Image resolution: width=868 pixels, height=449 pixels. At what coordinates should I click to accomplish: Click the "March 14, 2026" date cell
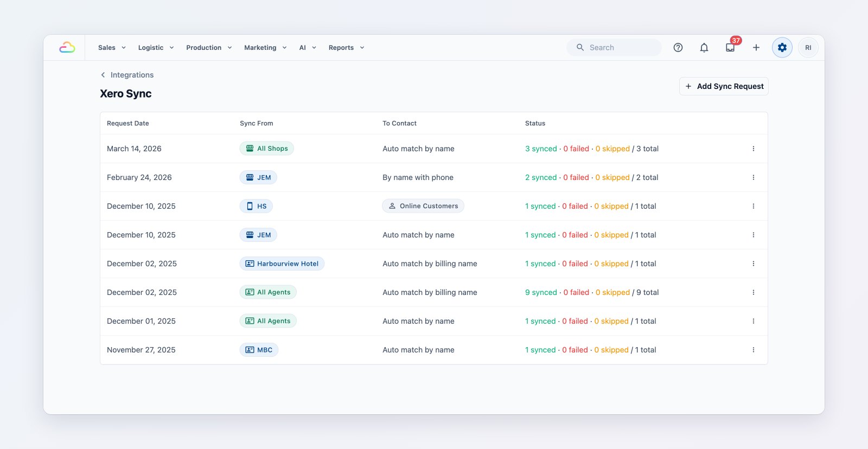(x=134, y=149)
